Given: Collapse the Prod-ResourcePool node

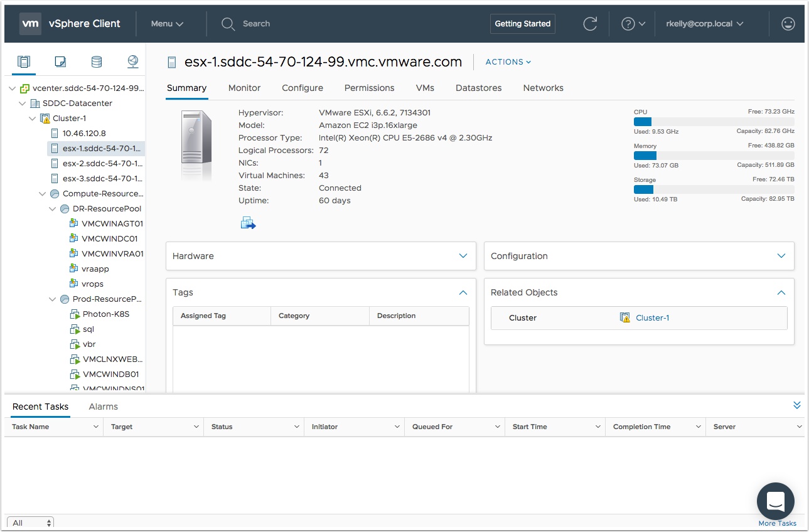Looking at the screenshot, I should pos(53,299).
